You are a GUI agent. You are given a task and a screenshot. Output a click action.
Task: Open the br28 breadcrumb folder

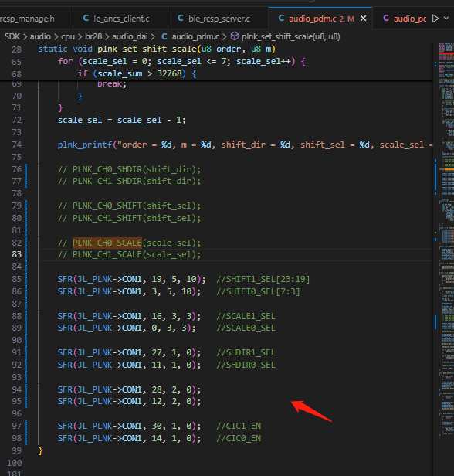[93, 36]
